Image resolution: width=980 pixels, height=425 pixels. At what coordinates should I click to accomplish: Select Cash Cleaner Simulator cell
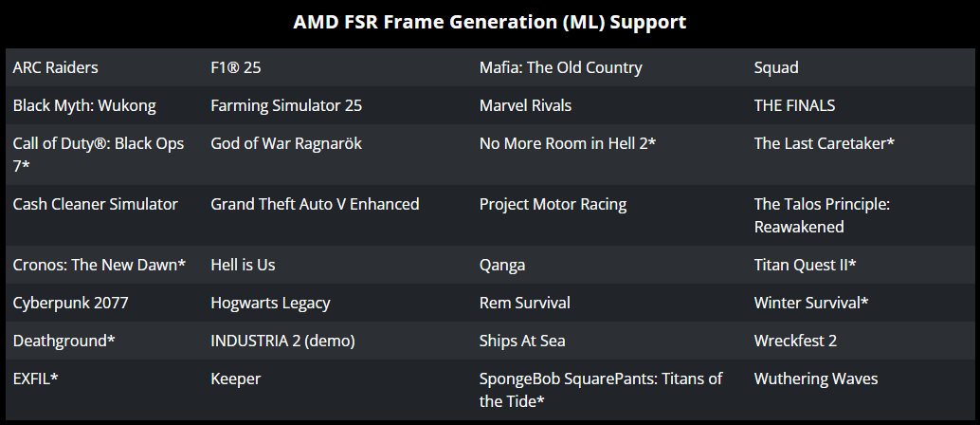(95, 205)
